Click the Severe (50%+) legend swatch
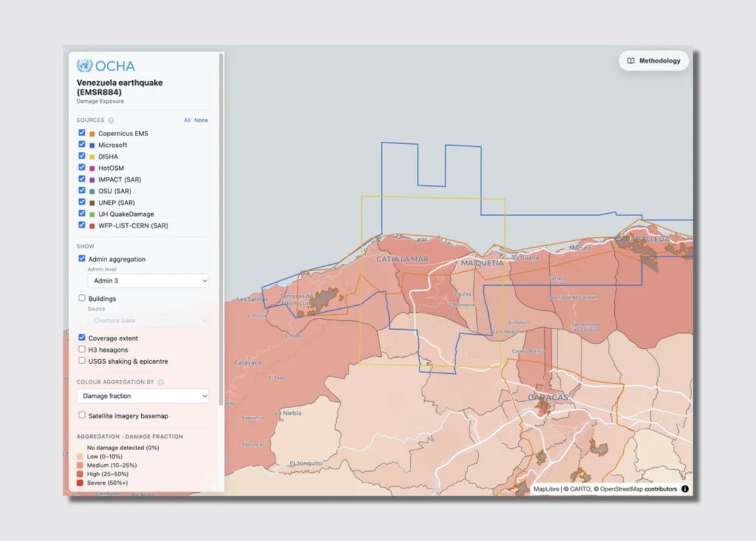This screenshot has height=541, width=756. [80, 483]
